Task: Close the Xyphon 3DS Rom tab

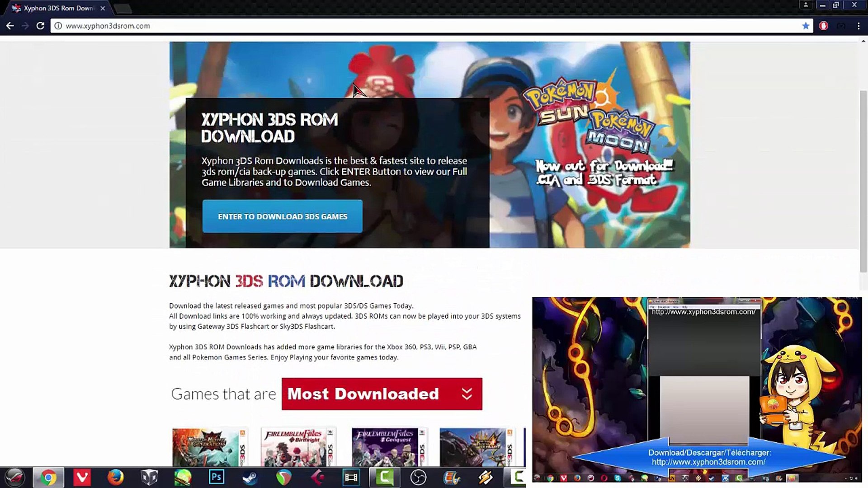Action: 103,8
